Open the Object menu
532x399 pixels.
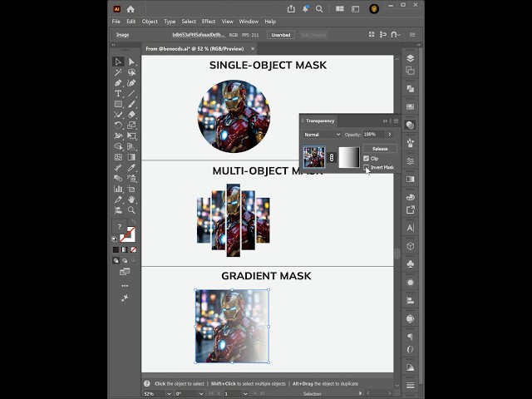click(150, 22)
